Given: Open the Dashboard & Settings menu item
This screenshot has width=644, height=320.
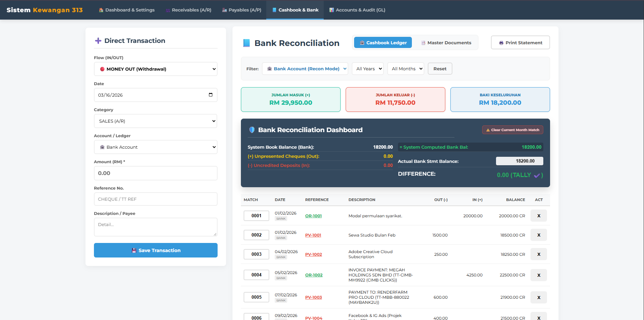Looking at the screenshot, I should click(127, 10).
